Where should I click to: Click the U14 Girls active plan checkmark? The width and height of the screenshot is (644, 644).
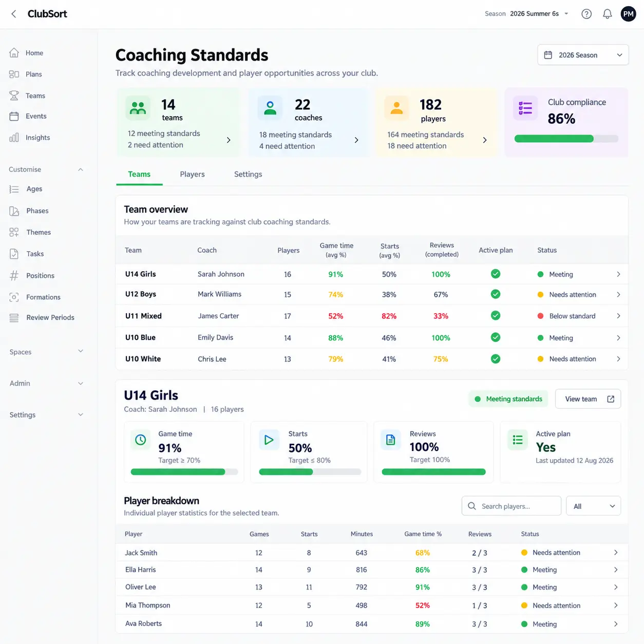click(496, 274)
